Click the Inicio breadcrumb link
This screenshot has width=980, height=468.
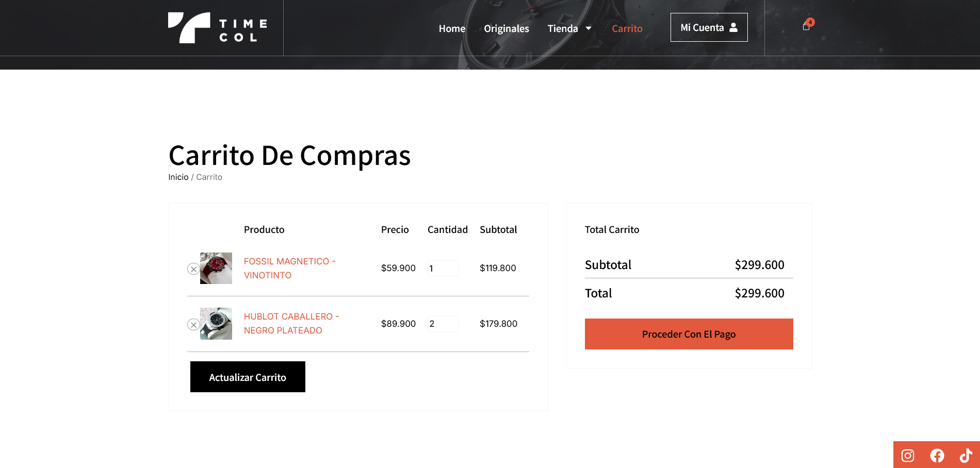coord(178,177)
